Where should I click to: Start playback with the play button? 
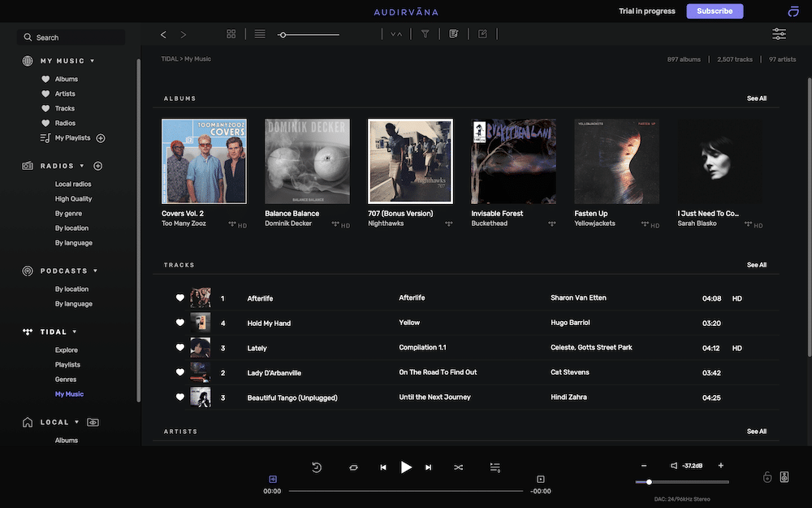point(406,467)
